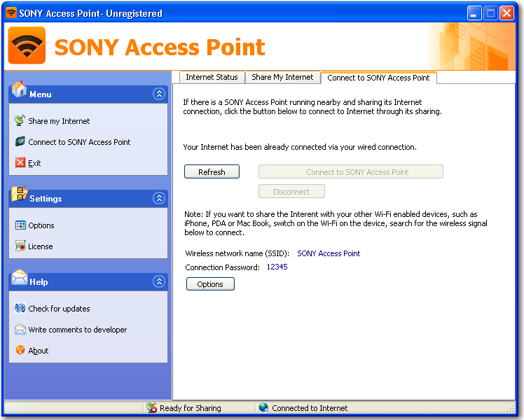This screenshot has width=524, height=420.
Task: Select Check for updates link
Action: click(59, 309)
